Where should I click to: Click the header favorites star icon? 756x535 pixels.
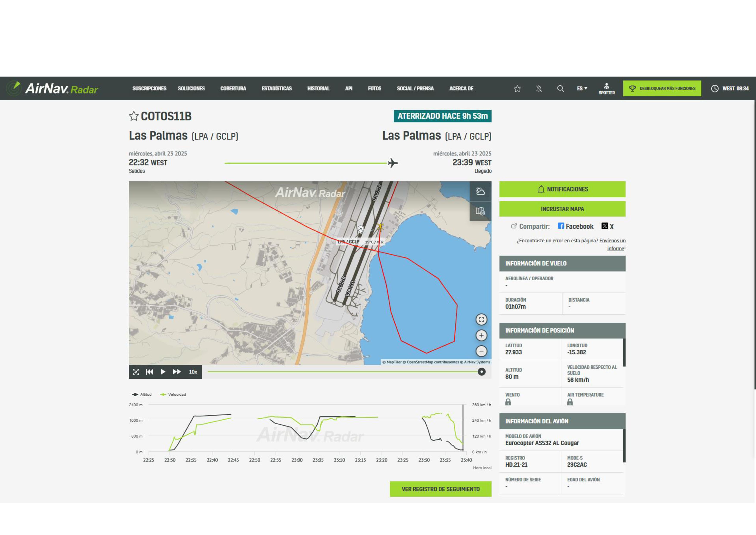[517, 89]
